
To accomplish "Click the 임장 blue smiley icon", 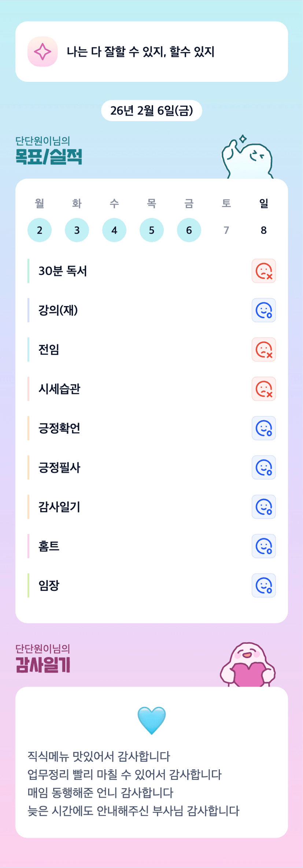I will (263, 586).
